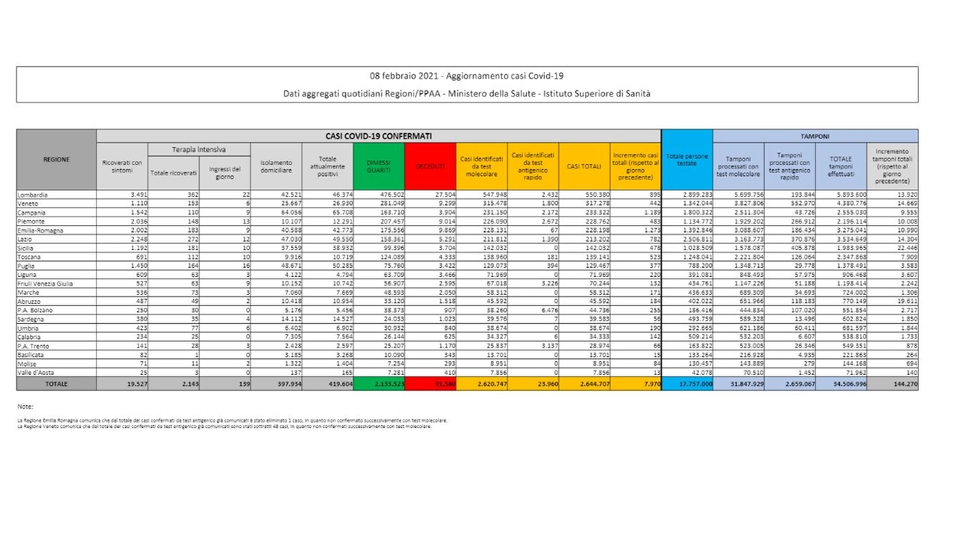Click the blue 'Totale persone testate' header
The height and width of the screenshot is (551, 980).
click(687, 160)
